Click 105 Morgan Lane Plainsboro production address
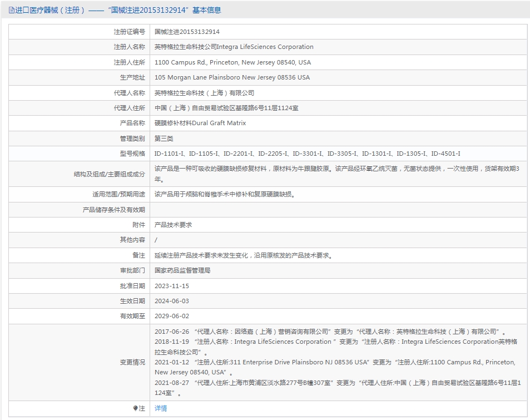Viewport: 530px width, 420px height. pyautogui.click(x=232, y=77)
